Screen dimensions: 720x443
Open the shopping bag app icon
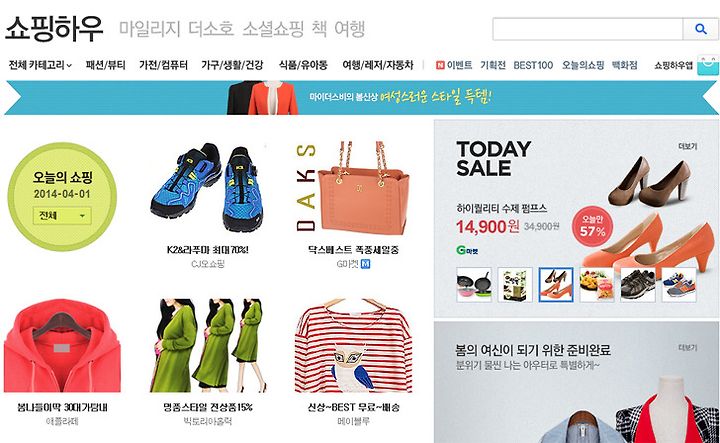pos(708,65)
